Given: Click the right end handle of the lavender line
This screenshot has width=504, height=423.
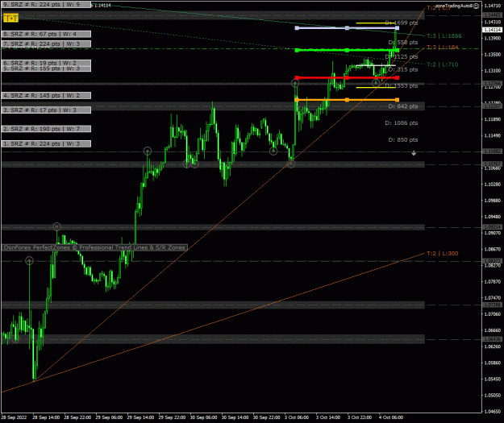Looking at the screenshot, I should (398, 28).
